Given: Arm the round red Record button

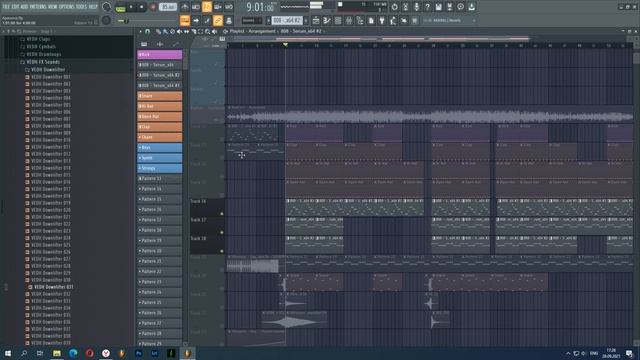Looking at the screenshot, I should (x=153, y=7).
